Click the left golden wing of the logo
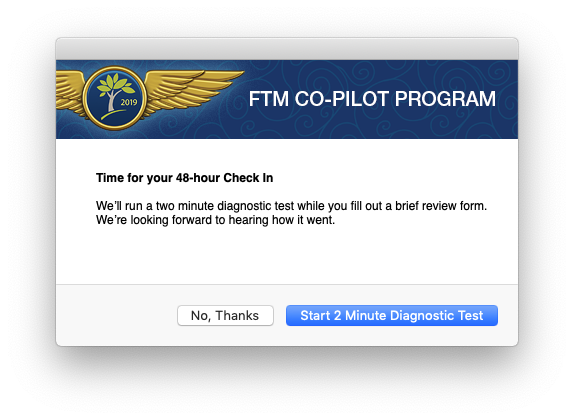The height and width of the screenshot is (420, 574). point(70,91)
